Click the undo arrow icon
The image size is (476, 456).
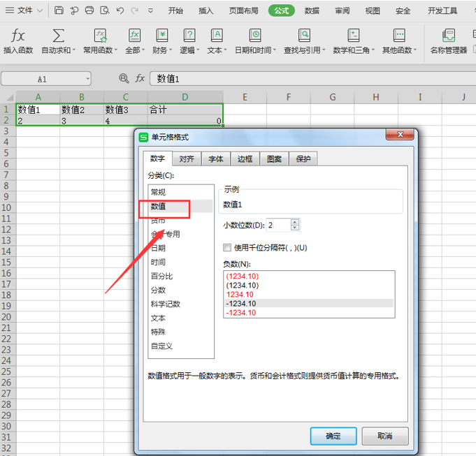pyautogui.click(x=120, y=10)
